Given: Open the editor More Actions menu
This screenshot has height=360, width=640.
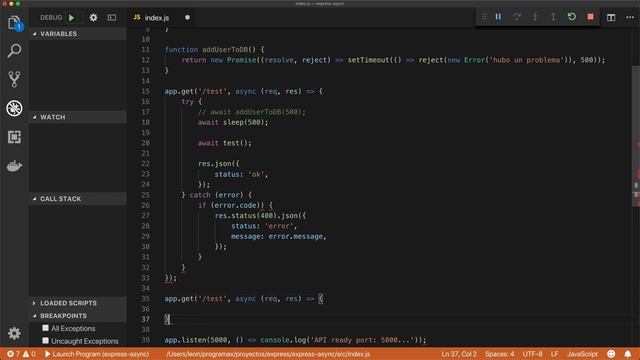Looking at the screenshot, I should coord(630,18).
